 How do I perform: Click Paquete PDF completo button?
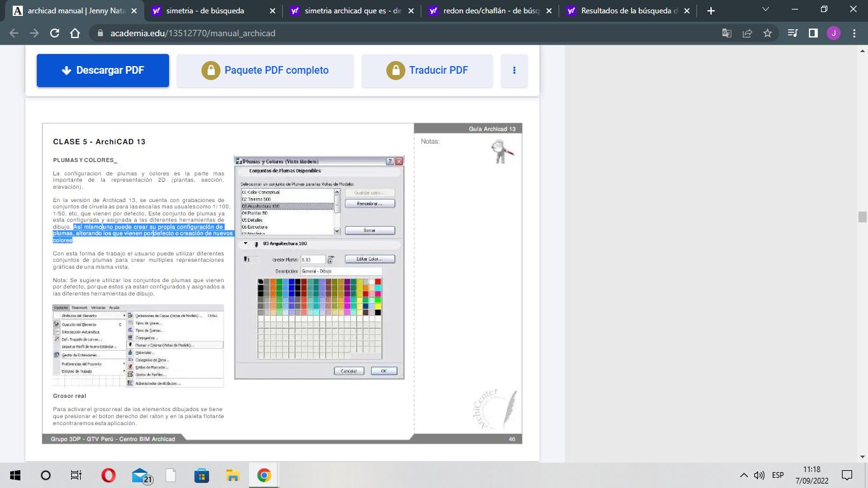265,71
